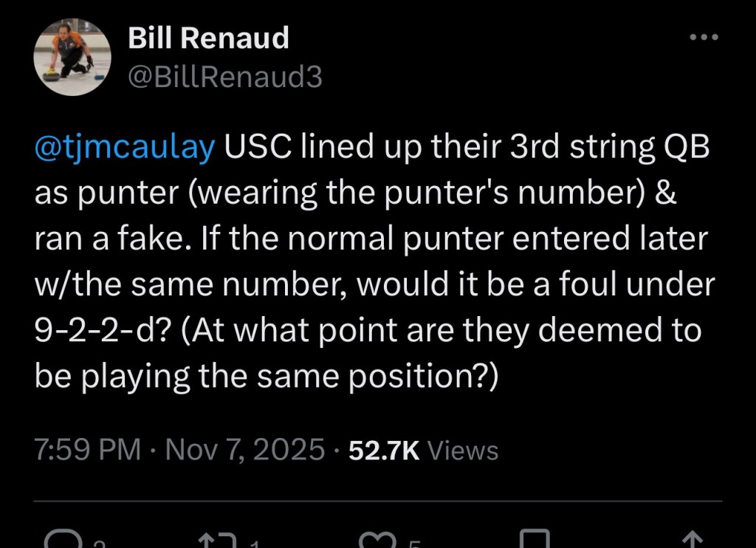Click the "Views" label
Screen dimensions: 756x548
[463, 450]
